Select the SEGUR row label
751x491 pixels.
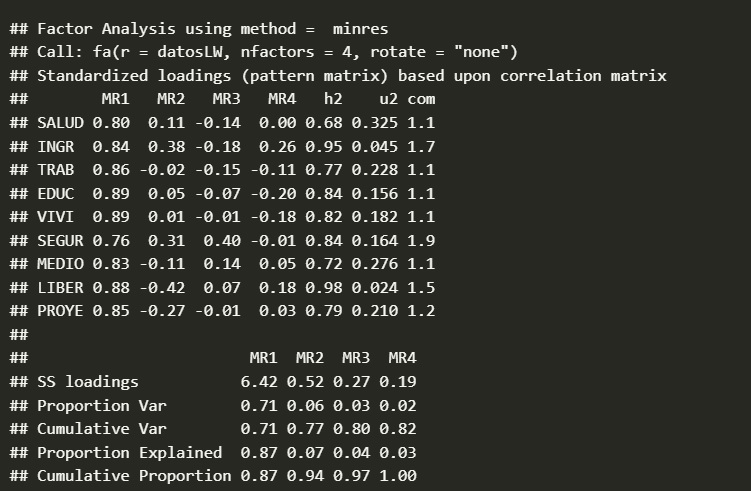pos(60,240)
